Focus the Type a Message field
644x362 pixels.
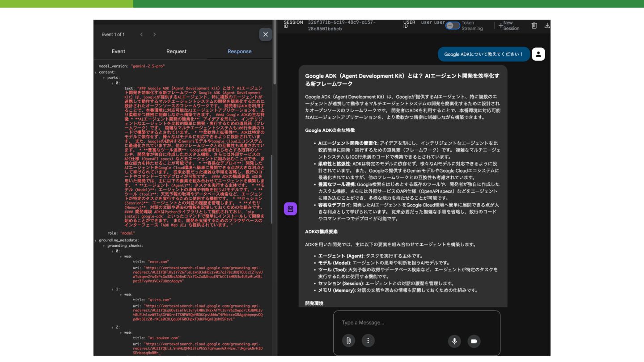pyautogui.click(x=417, y=323)
